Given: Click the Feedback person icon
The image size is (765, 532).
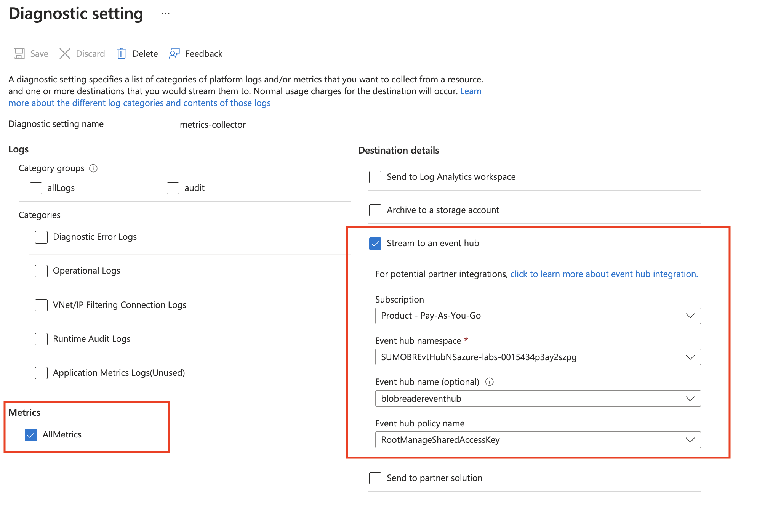Looking at the screenshot, I should pyautogui.click(x=174, y=54).
